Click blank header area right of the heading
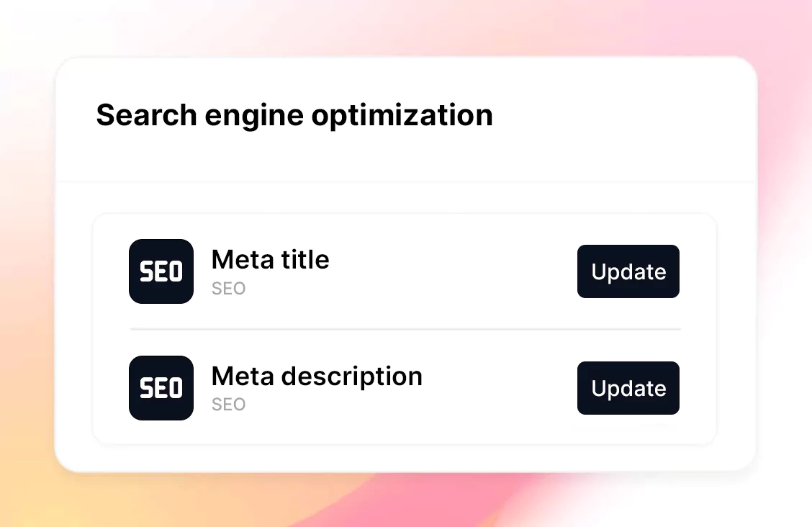 coord(621,115)
